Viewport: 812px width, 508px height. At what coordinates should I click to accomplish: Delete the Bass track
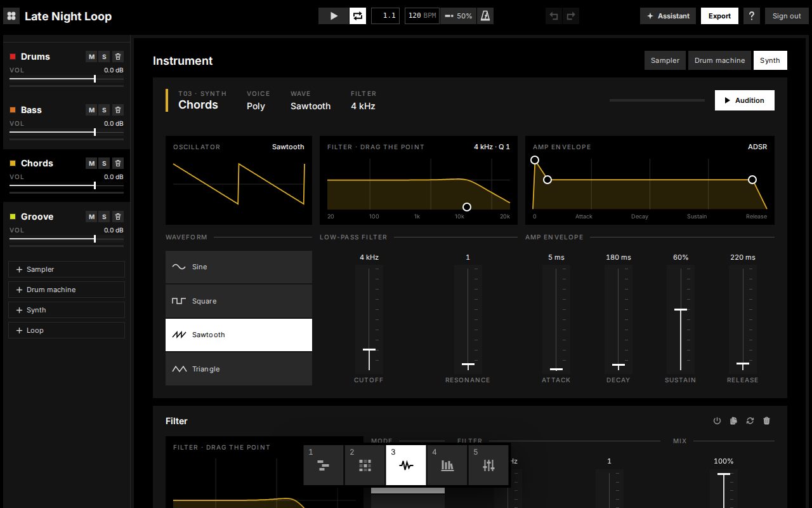tap(118, 110)
